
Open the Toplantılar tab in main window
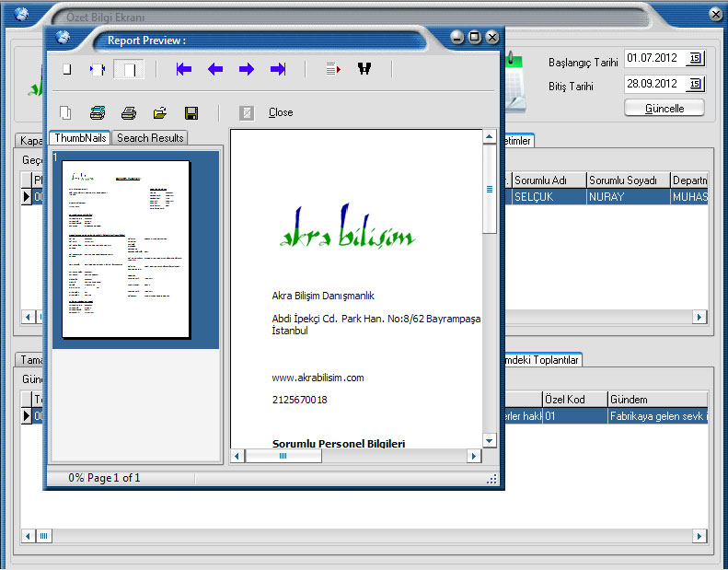542,360
